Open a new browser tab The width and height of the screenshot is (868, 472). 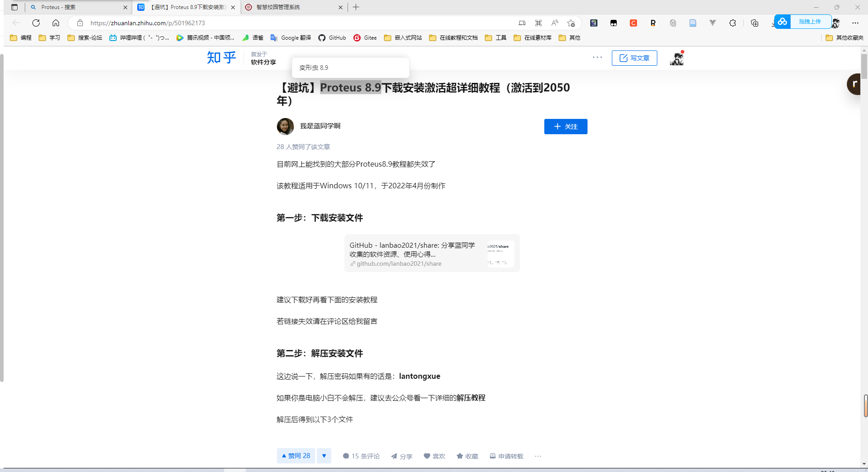tap(356, 7)
